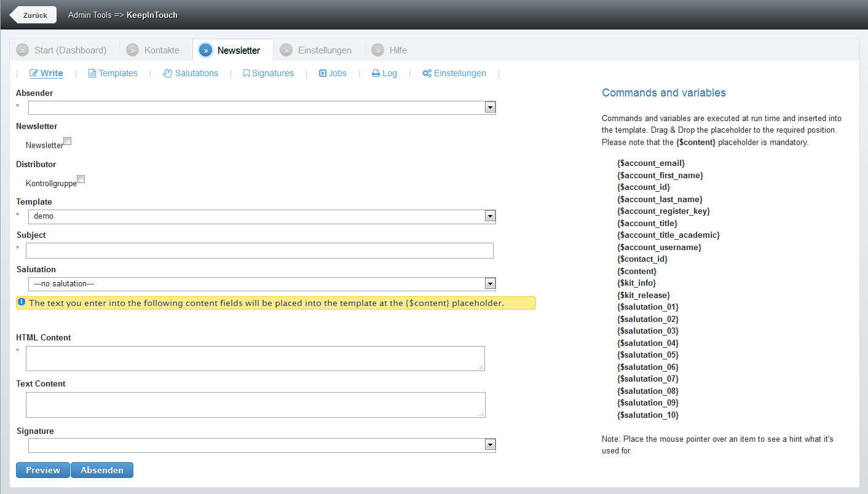
Task: Tick the Kontrollgruppe distributor checkbox
Action: 81,179
